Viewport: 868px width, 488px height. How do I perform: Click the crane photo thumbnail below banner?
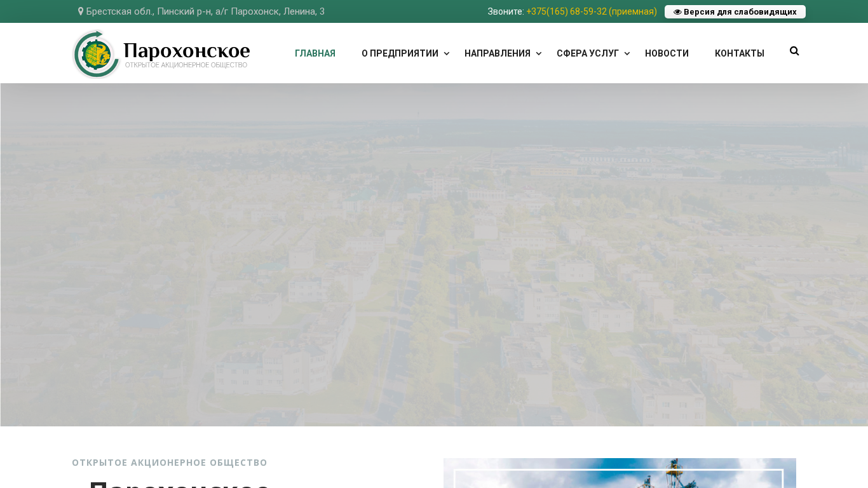point(620,473)
